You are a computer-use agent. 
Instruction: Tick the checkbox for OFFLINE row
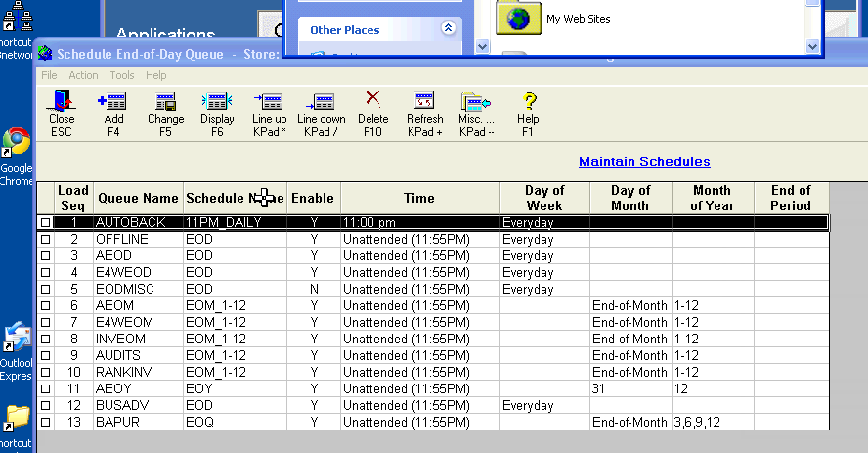[45, 240]
